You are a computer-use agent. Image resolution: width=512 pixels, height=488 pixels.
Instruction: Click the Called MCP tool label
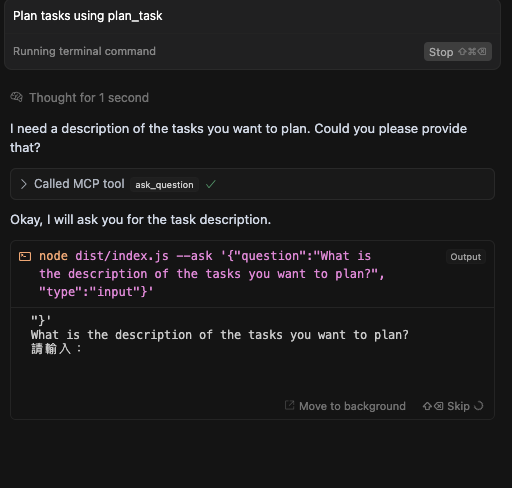click(79, 184)
